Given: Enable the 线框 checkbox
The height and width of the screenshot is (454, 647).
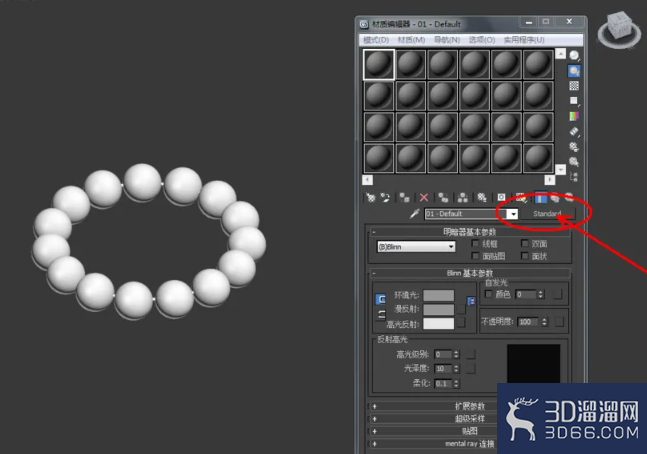Looking at the screenshot, I should [475, 243].
